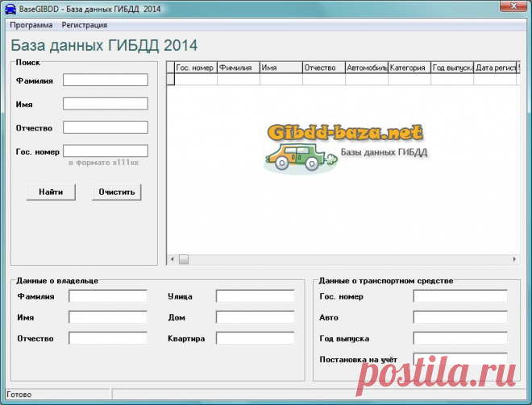Click the База данных ГИБДД 2014 heading
The height and width of the screenshot is (405, 532).
(x=104, y=45)
